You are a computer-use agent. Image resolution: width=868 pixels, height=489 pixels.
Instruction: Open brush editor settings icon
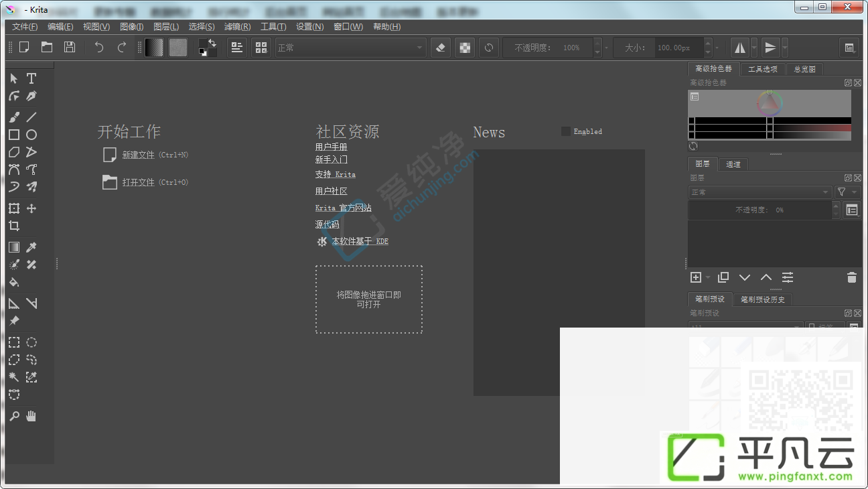[x=237, y=48]
